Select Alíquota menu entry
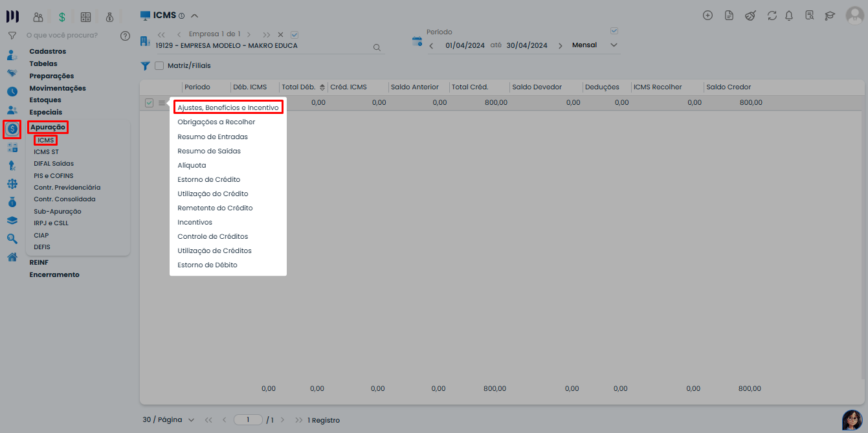 click(192, 165)
